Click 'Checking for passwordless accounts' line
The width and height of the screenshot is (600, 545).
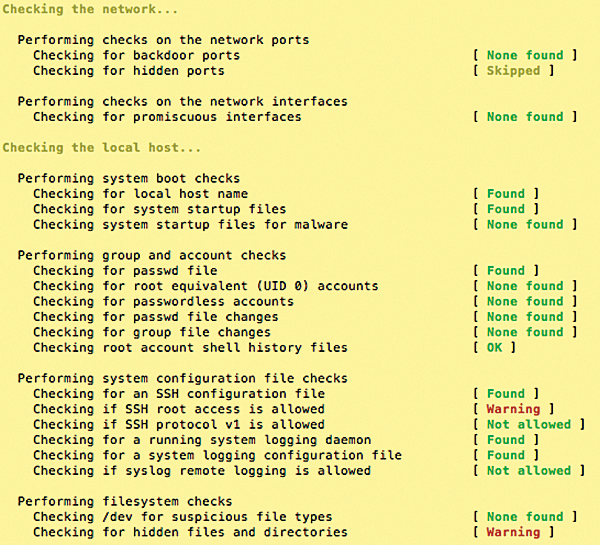163,302
